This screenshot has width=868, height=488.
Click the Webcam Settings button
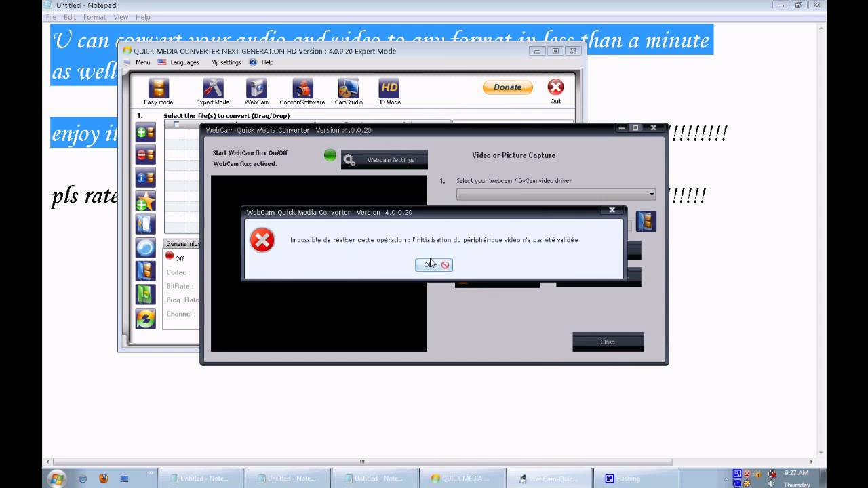(384, 160)
